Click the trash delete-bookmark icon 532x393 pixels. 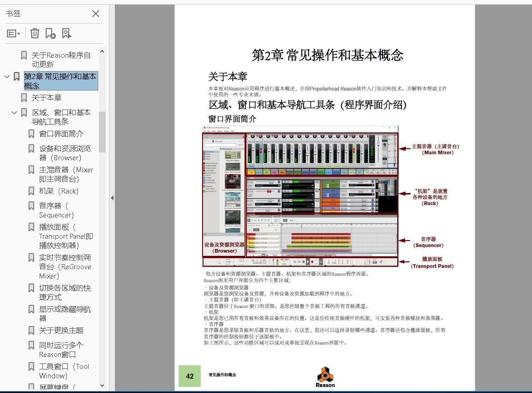(x=35, y=33)
